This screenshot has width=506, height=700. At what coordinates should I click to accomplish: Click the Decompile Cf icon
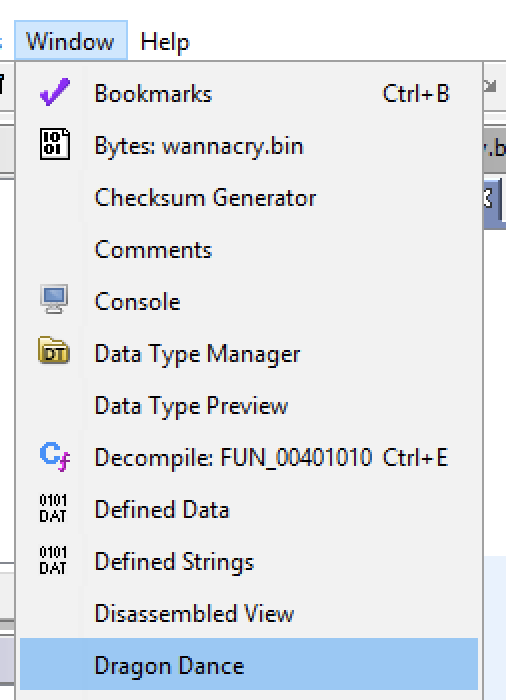pyautogui.click(x=54, y=456)
